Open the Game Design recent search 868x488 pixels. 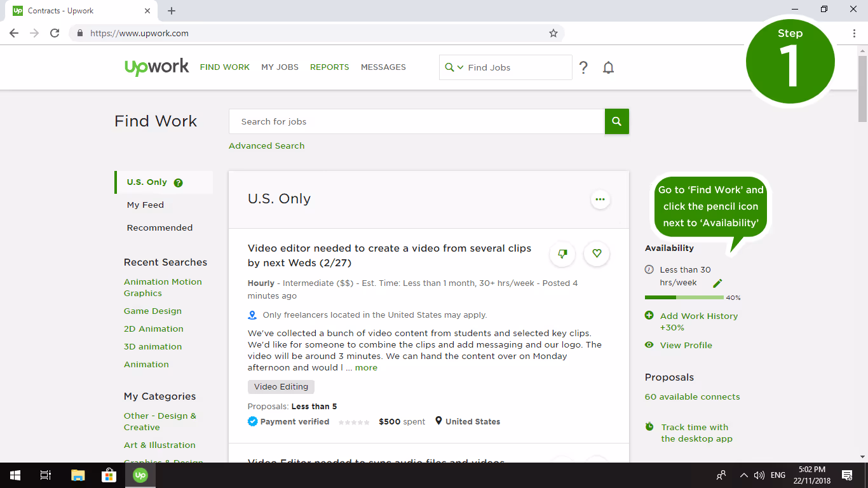tap(153, 311)
